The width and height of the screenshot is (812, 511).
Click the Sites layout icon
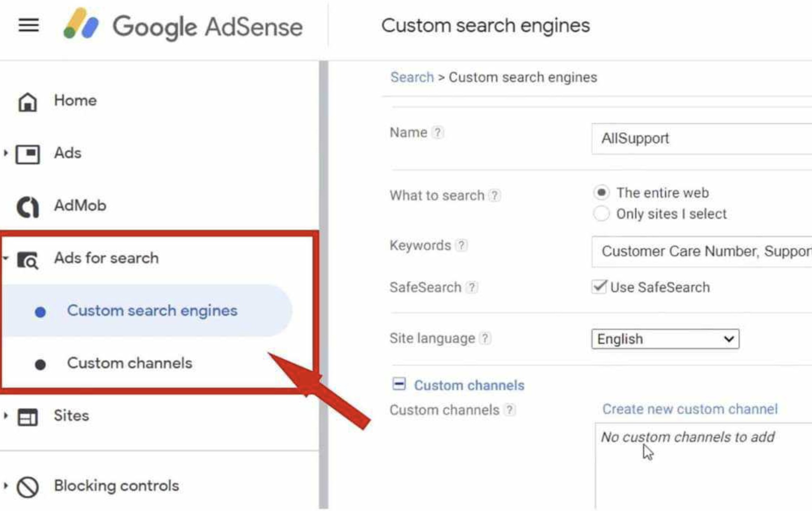tap(27, 417)
